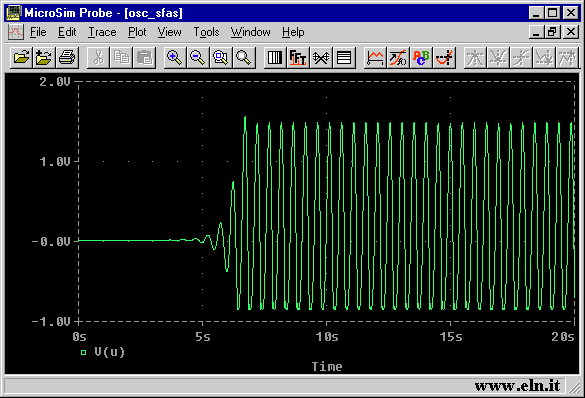
Task: Toggle the FFT Fourier transform icon
Action: pos(298,58)
